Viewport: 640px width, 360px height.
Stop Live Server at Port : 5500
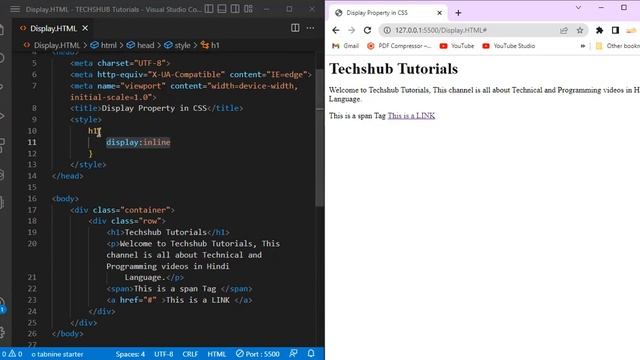coord(258,354)
